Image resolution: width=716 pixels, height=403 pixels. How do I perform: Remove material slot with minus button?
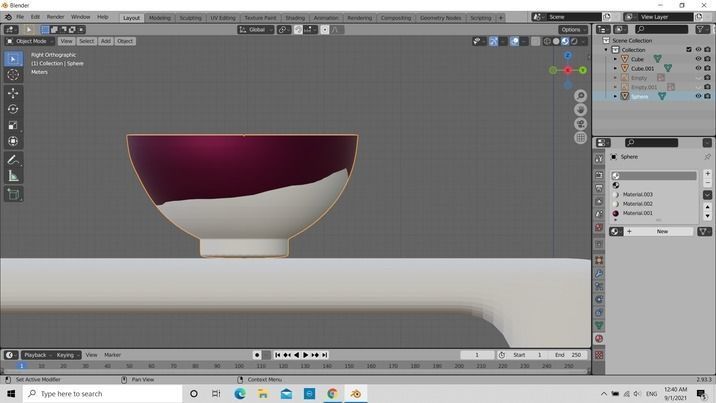[x=707, y=183]
